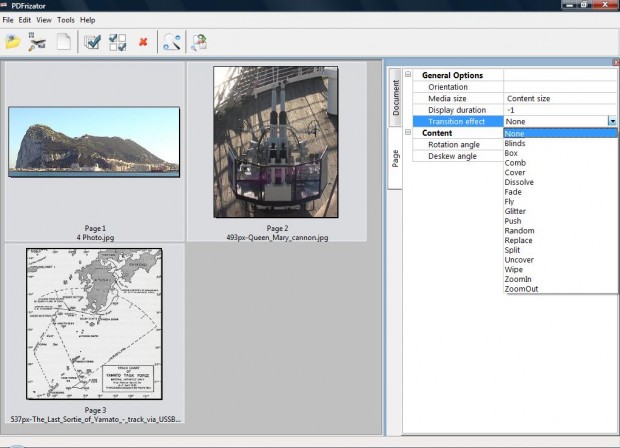Click the open folder icon in toolbar
The image size is (620, 448).
coord(13,42)
